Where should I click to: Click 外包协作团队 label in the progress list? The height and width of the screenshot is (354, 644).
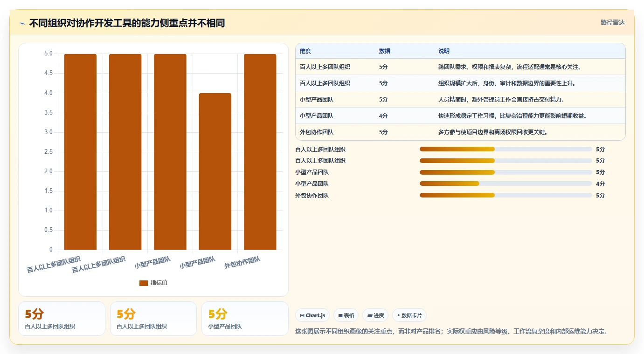(x=312, y=196)
